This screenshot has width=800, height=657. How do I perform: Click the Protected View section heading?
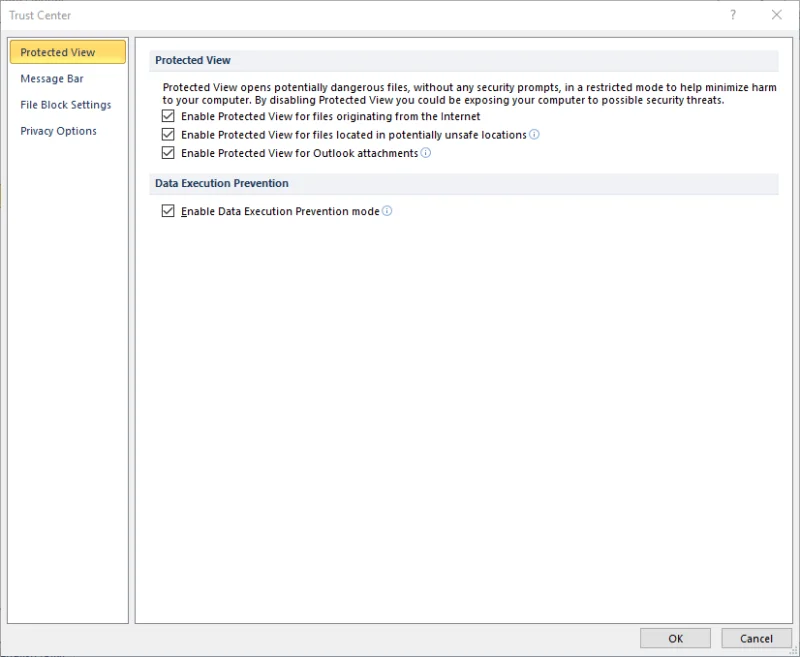193,60
